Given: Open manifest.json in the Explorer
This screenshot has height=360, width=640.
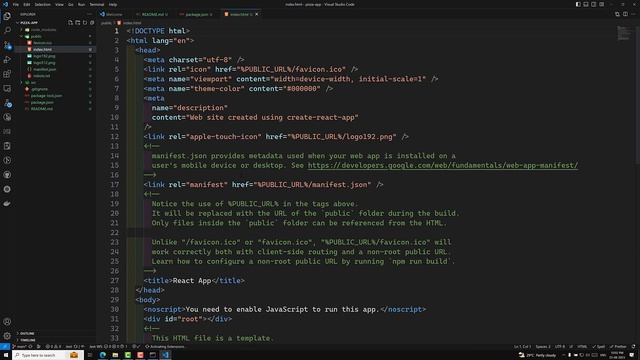Looking at the screenshot, I should (x=55, y=69).
